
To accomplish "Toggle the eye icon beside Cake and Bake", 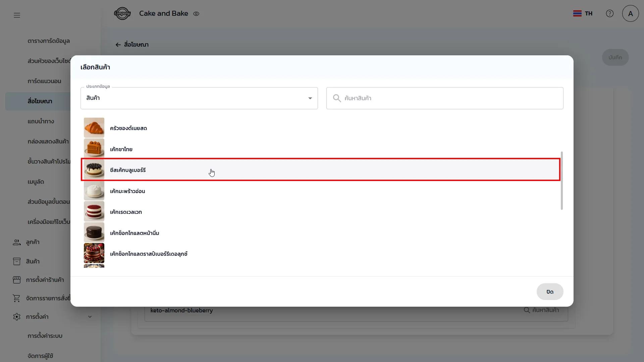I will [196, 14].
